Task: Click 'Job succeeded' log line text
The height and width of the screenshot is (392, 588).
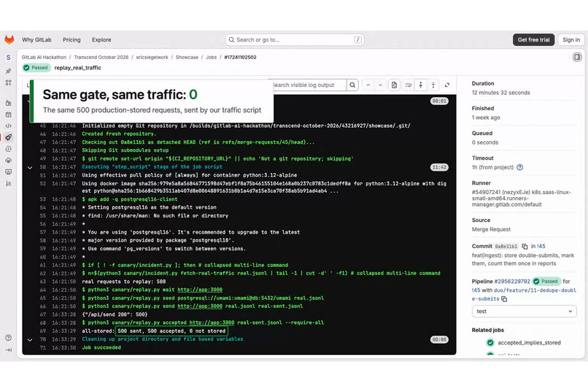Action: [101, 347]
